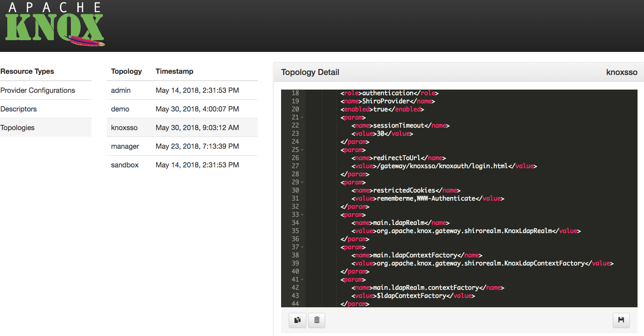Click the redirectToUrl value line in editor
This screenshot has width=644, height=336.
(x=444, y=166)
